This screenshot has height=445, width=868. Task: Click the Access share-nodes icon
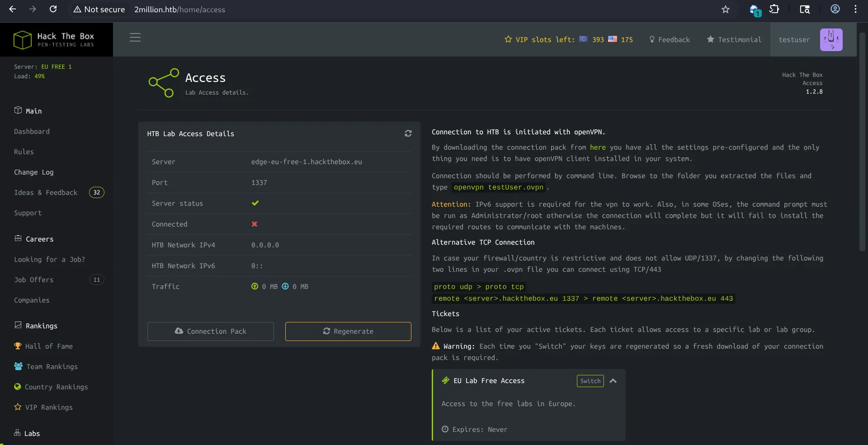[x=164, y=83]
